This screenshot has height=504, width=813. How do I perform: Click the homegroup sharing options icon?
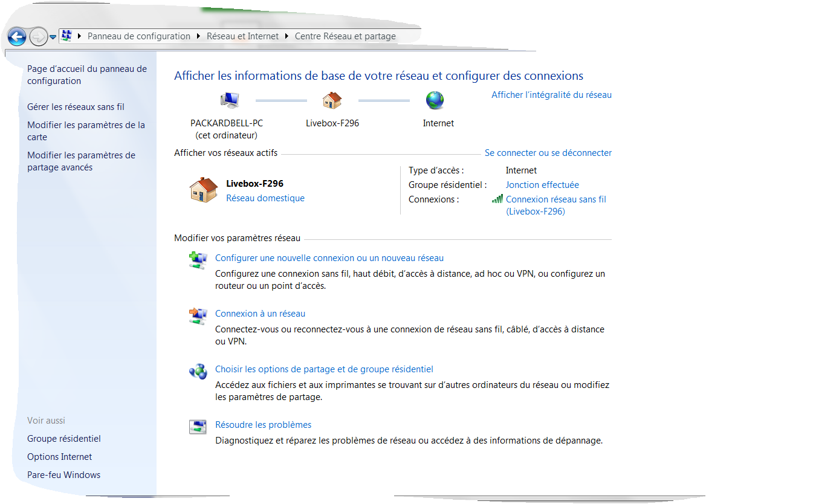pyautogui.click(x=198, y=371)
